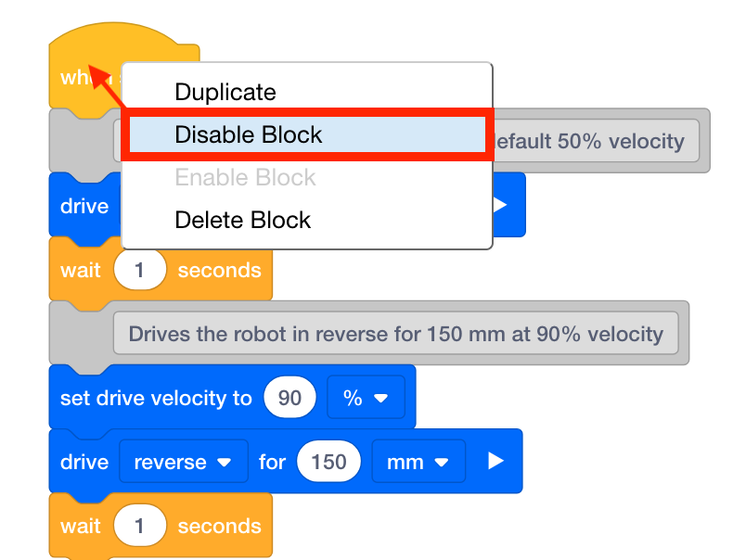The height and width of the screenshot is (560, 746).
Task: Click the blue set drive velocity block header
Action: click(x=148, y=398)
